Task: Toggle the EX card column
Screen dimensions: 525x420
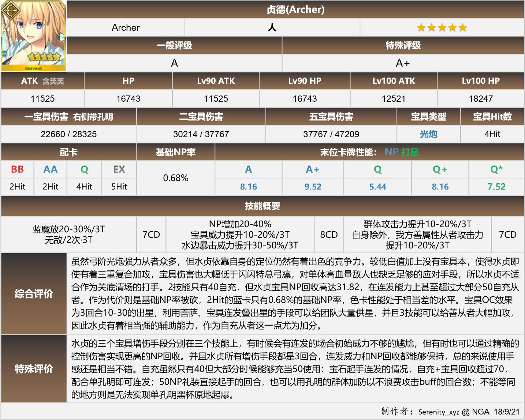Action: 119,169
